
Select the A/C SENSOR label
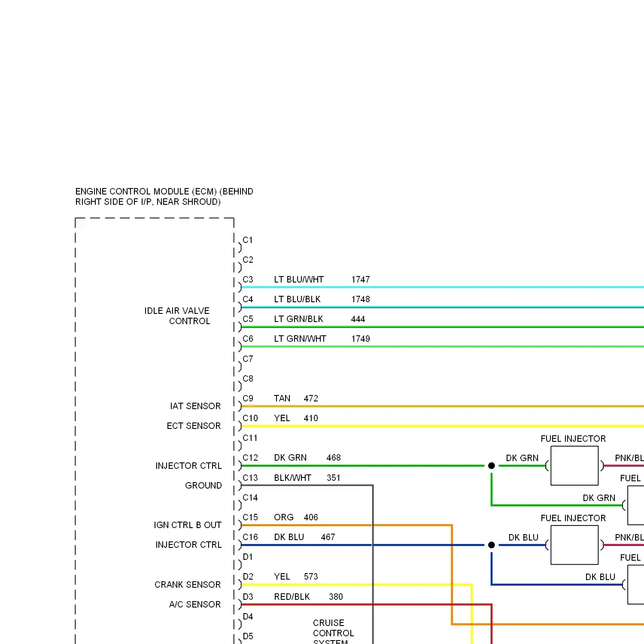click(195, 605)
